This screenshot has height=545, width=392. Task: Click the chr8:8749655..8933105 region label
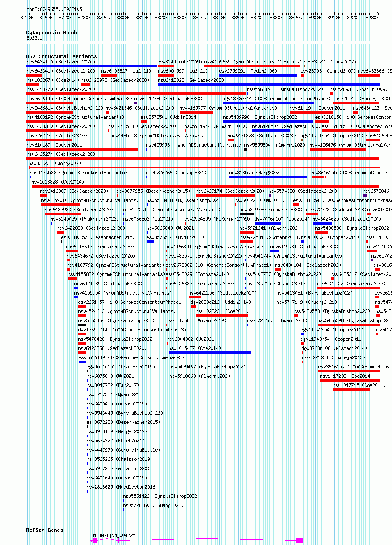[x=54, y=9]
